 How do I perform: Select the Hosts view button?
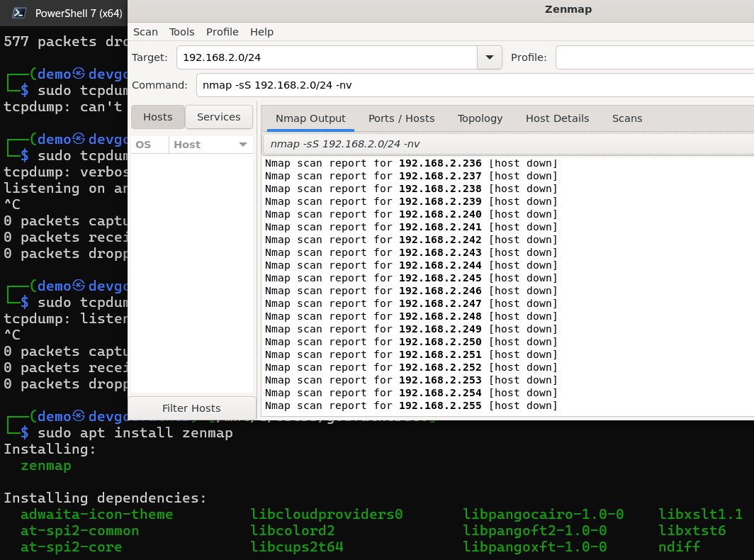(157, 116)
